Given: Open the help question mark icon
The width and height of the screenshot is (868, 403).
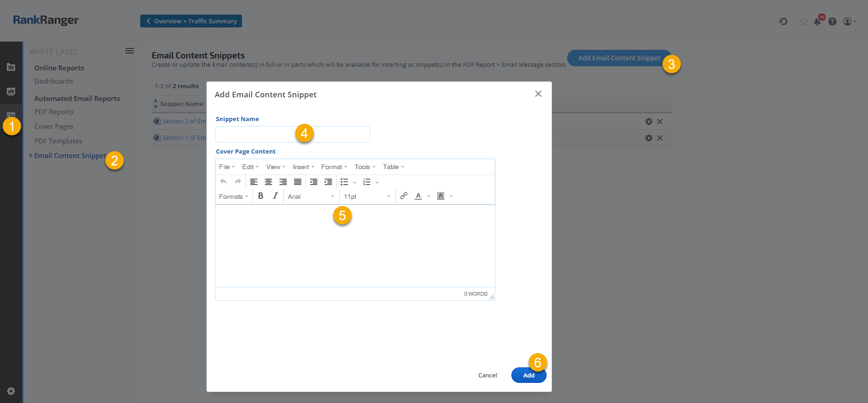Looking at the screenshot, I should 832,21.
